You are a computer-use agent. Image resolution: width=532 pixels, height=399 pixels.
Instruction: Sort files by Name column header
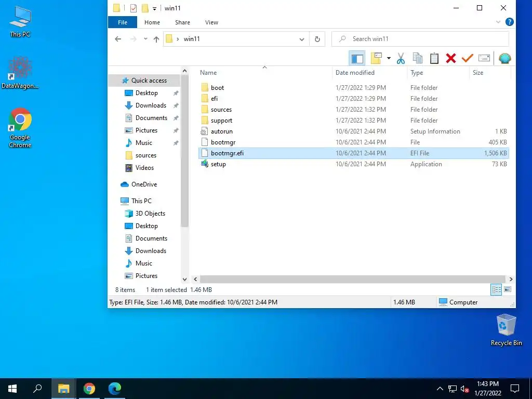coord(208,73)
